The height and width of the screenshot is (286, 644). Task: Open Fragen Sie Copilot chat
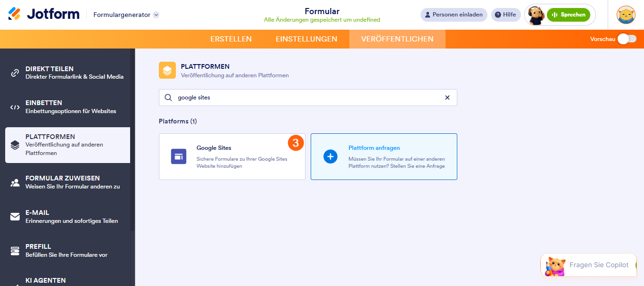tap(589, 265)
